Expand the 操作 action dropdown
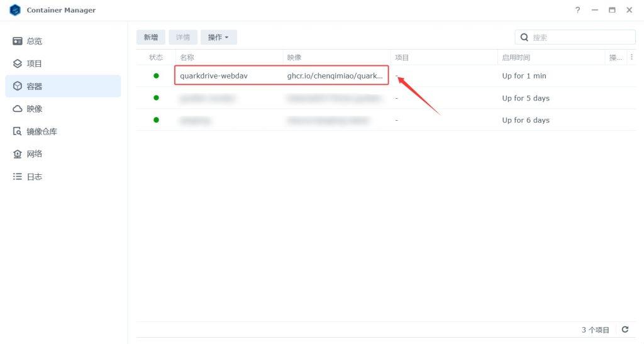644x344 pixels. pyautogui.click(x=218, y=38)
